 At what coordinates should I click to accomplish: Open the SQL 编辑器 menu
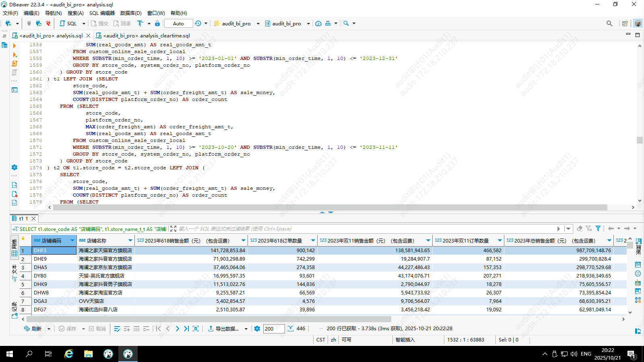102,13
